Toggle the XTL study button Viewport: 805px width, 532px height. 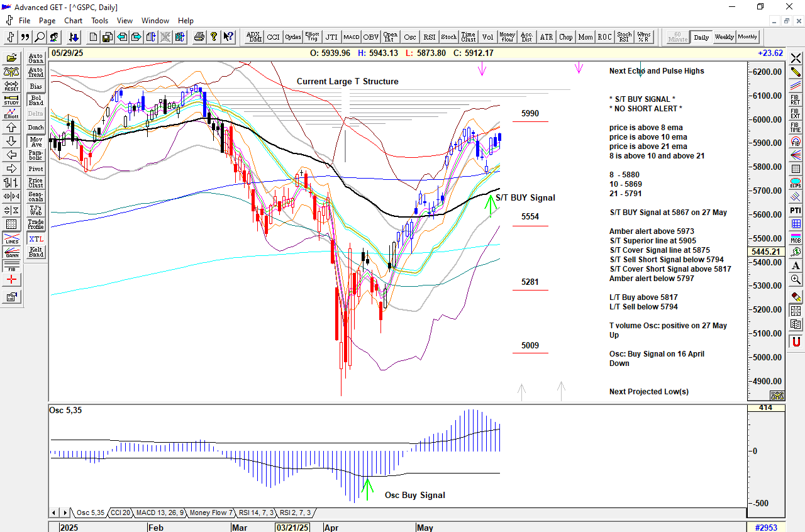pos(36,239)
